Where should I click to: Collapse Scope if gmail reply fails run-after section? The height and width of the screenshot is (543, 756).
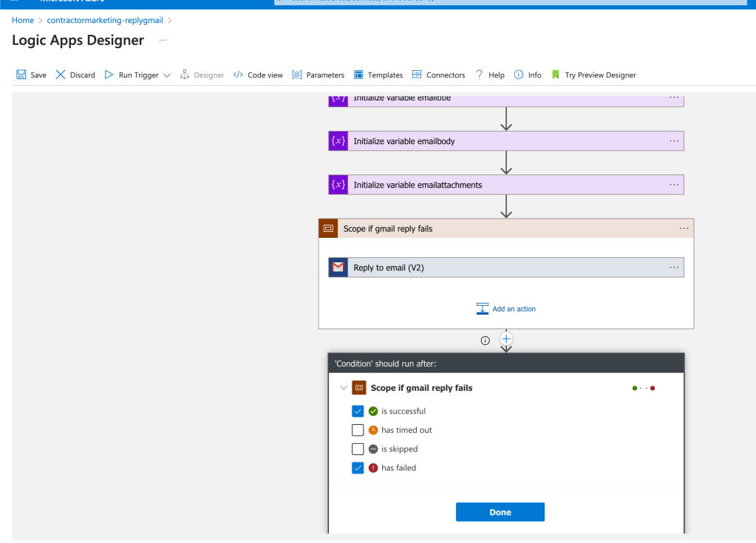[344, 388]
